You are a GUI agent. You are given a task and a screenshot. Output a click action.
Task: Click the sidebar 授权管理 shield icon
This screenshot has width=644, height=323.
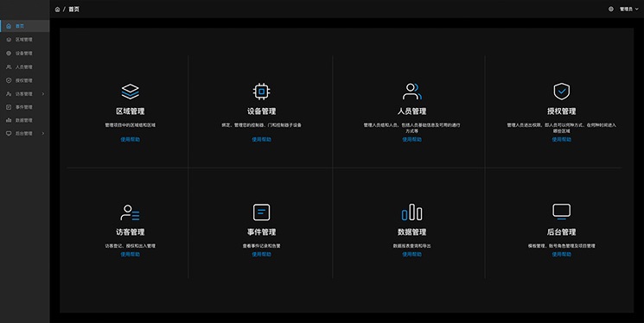9,80
